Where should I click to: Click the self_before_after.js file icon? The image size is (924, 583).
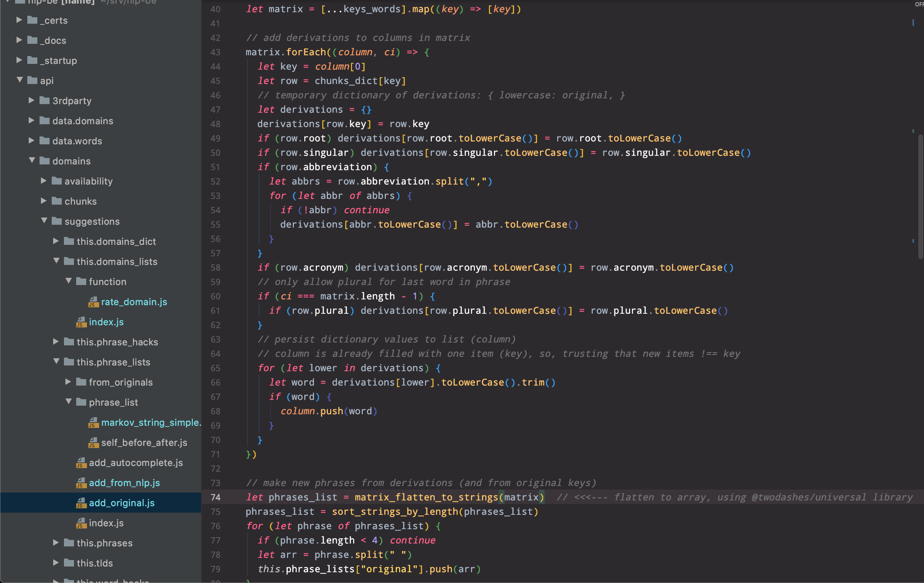click(93, 443)
